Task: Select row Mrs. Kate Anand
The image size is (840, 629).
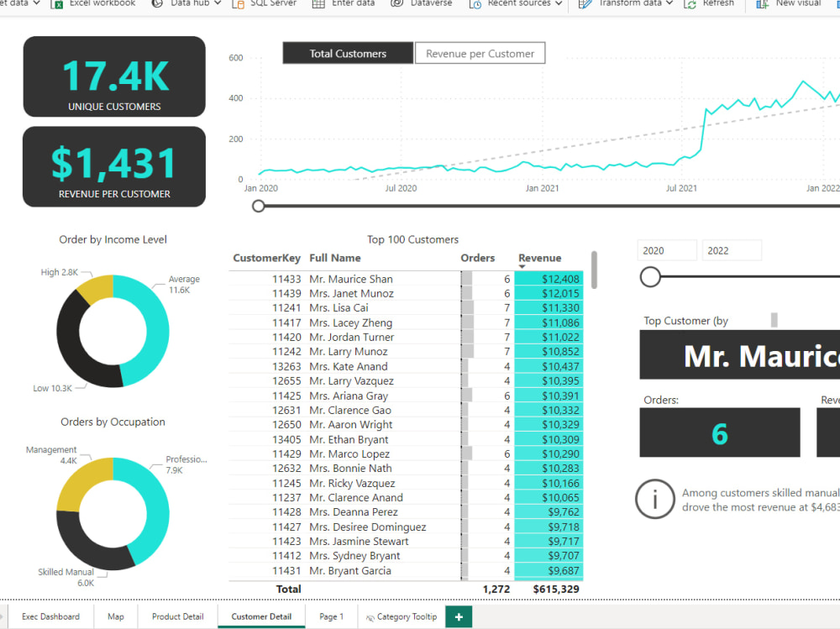Action: [x=406, y=366]
